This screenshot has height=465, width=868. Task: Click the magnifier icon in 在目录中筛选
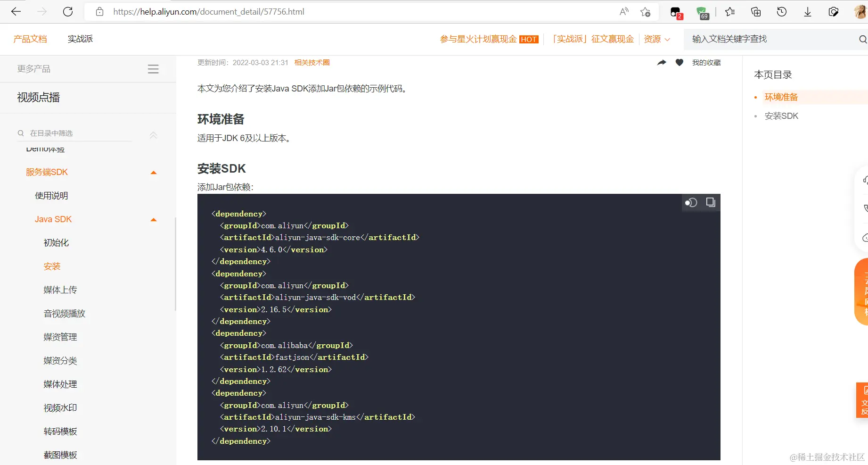click(21, 133)
